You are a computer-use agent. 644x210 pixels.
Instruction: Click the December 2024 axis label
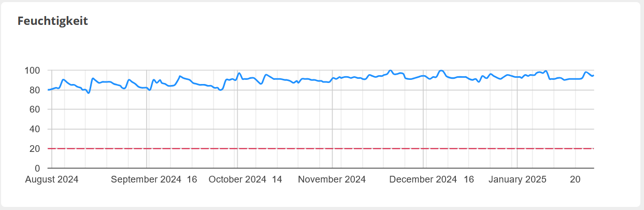click(423, 179)
